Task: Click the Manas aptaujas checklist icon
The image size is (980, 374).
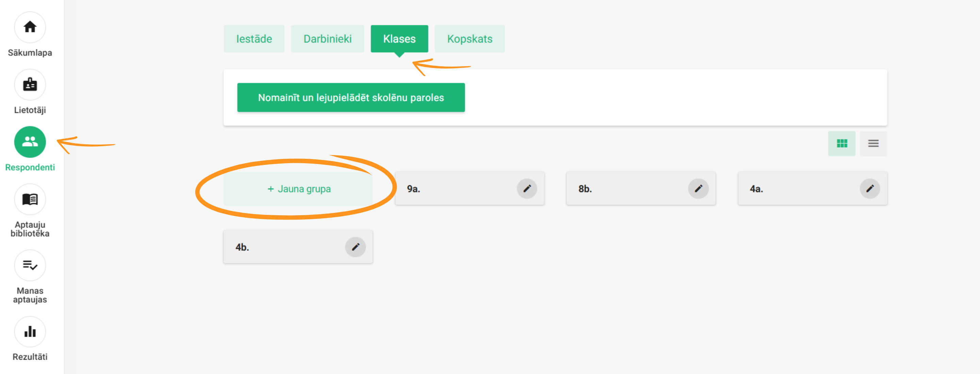Action: [30, 265]
